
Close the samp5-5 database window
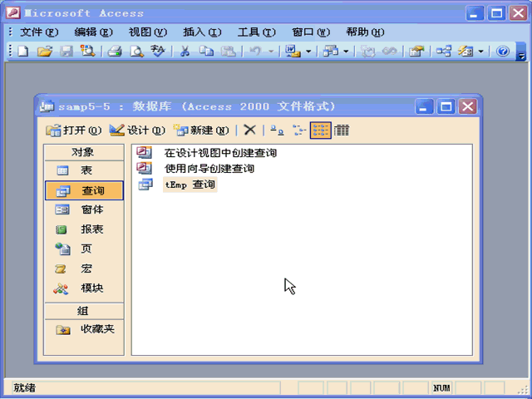tap(467, 107)
